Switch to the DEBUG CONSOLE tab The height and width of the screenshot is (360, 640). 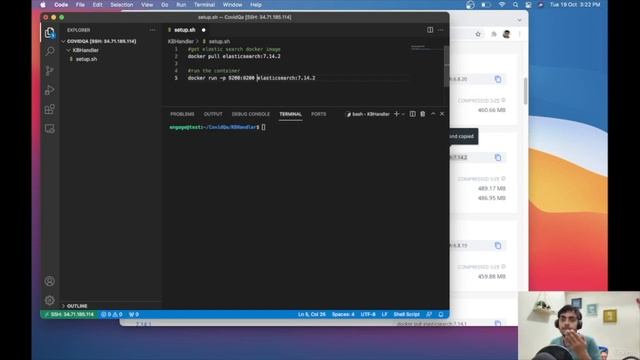coord(251,114)
